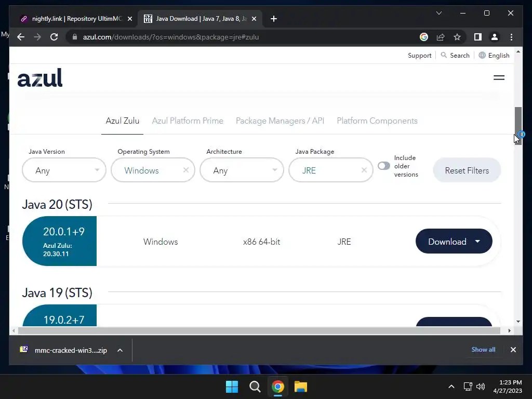This screenshot has height=399, width=532.
Task: Select the Azul Zulu tab
Action: tap(122, 121)
